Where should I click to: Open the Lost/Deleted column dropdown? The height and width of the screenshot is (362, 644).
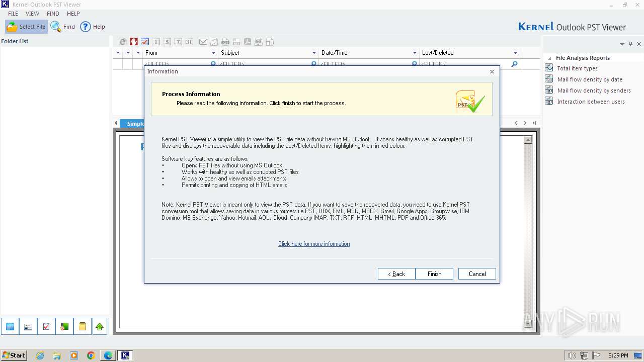pos(515,53)
